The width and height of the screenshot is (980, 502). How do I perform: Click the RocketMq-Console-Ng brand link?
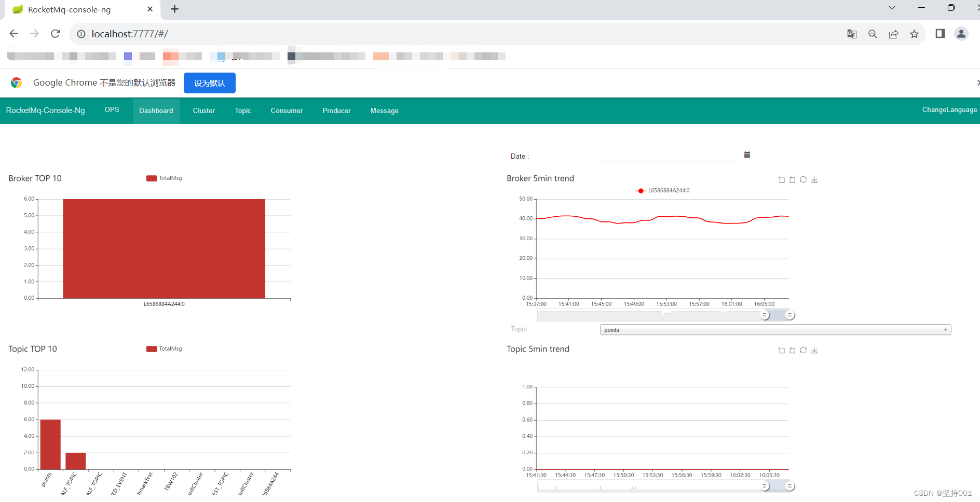click(45, 110)
